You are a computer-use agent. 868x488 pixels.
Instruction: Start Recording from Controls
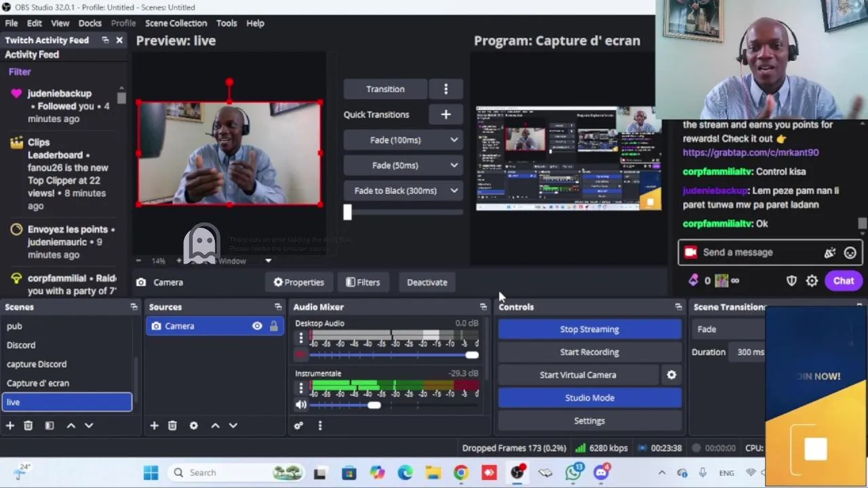590,352
